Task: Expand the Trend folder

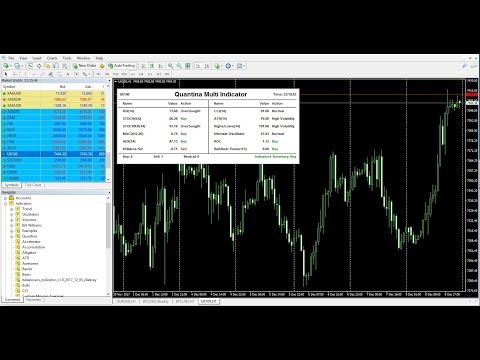Action: click(x=12, y=209)
